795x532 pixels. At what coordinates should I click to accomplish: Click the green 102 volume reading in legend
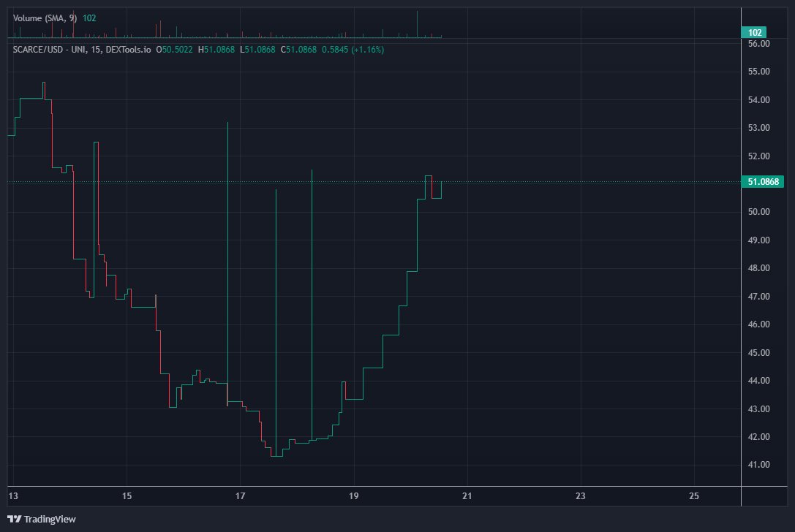pyautogui.click(x=88, y=18)
